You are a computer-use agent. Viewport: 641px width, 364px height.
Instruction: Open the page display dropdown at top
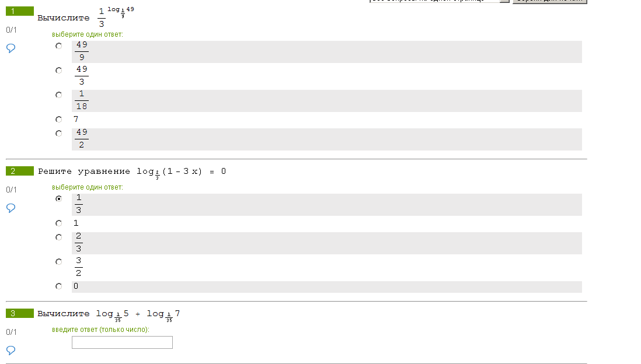[x=435, y=1]
